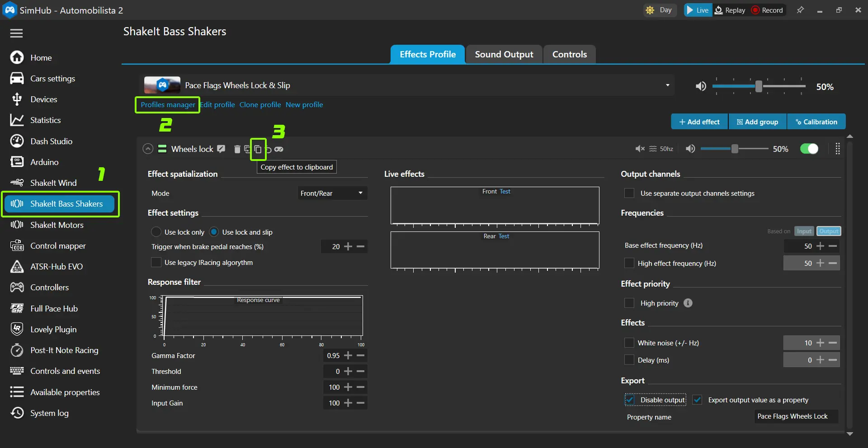
Task: Expand the profile selection dropdown
Action: pyautogui.click(x=667, y=85)
